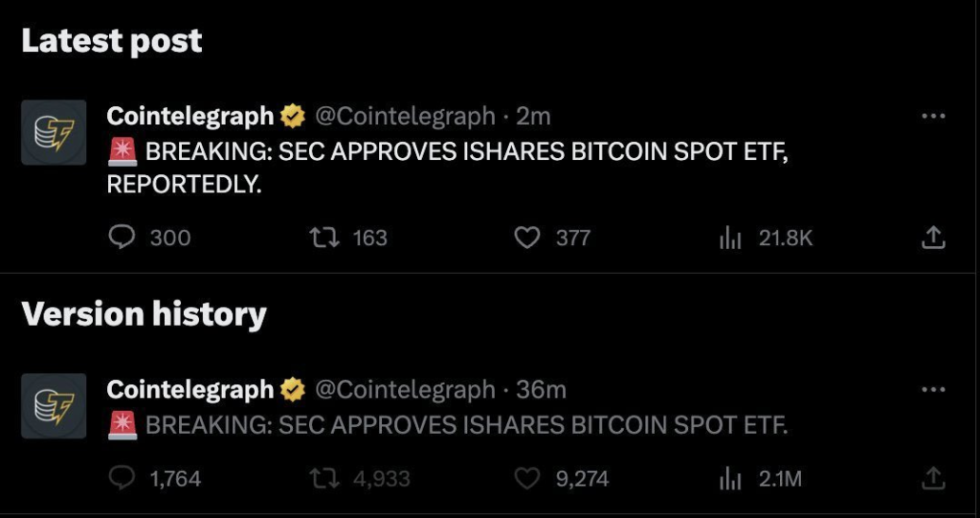Image resolution: width=980 pixels, height=518 pixels.
Task: Reply to the 36m old version post
Action: [x=122, y=479]
